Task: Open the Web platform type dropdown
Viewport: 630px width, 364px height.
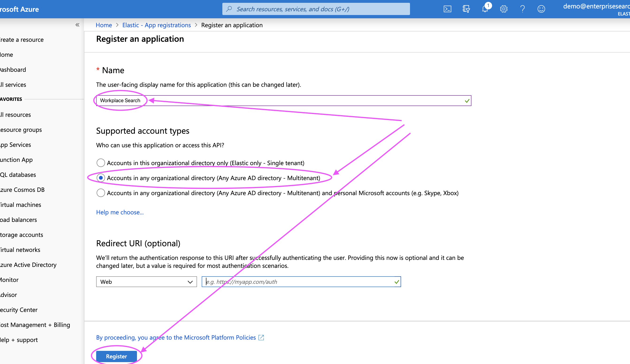Action: coord(146,282)
